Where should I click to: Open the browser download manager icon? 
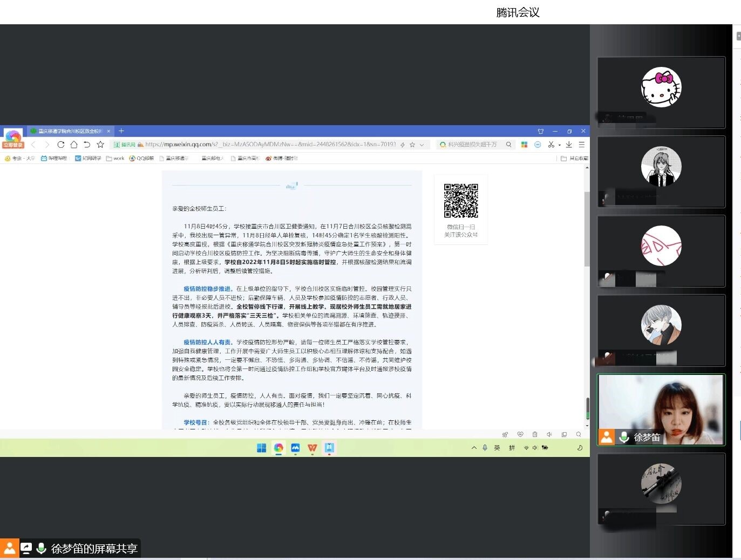pyautogui.click(x=569, y=145)
